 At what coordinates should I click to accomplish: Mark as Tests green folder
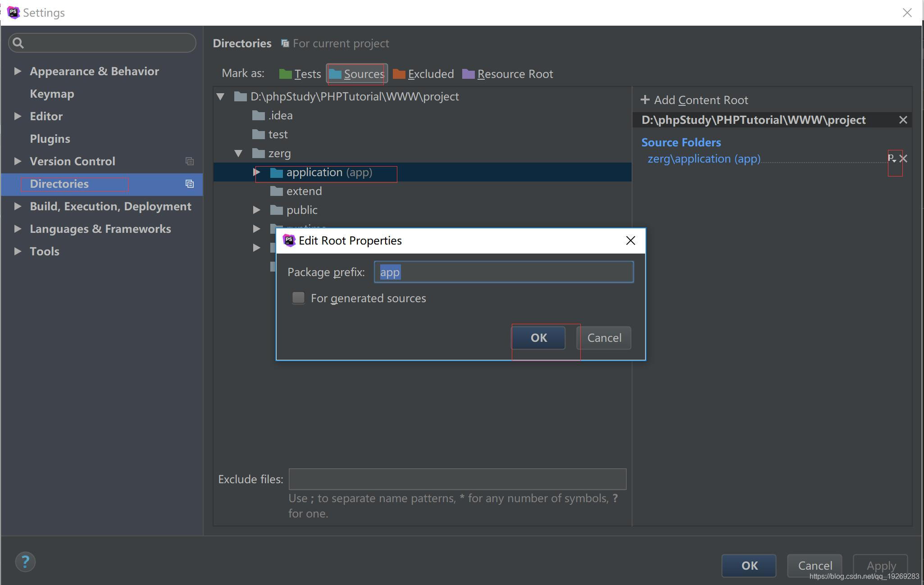click(x=300, y=74)
